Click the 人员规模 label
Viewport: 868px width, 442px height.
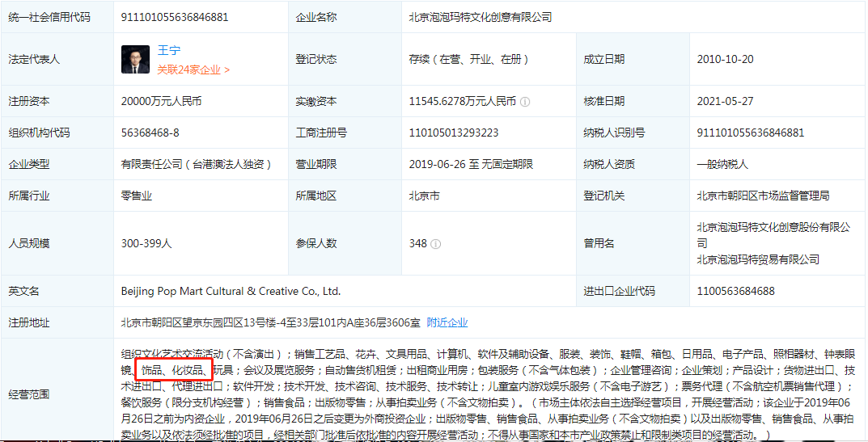(x=29, y=243)
